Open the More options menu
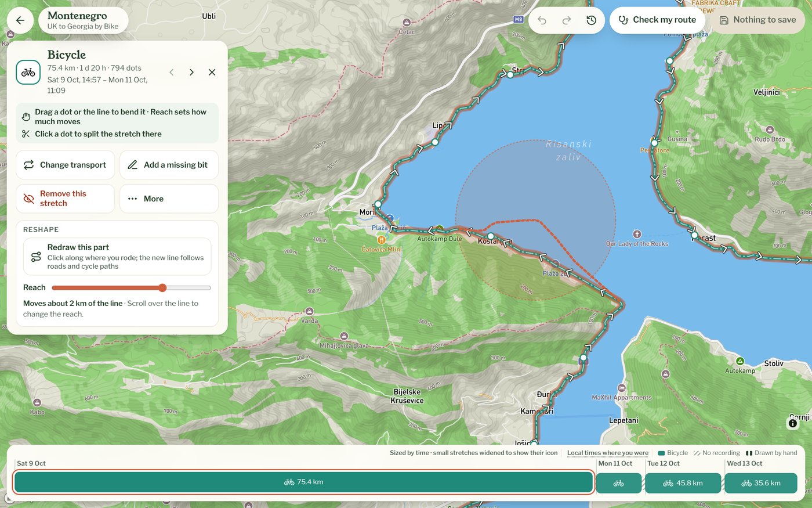The image size is (812, 508). pyautogui.click(x=169, y=199)
